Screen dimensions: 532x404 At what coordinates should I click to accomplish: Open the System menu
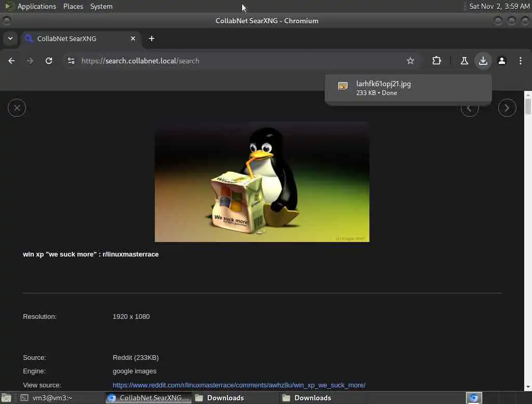(101, 6)
